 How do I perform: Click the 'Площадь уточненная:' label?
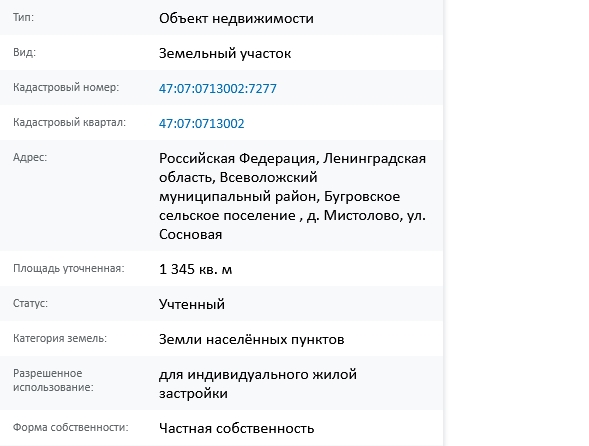(68, 268)
